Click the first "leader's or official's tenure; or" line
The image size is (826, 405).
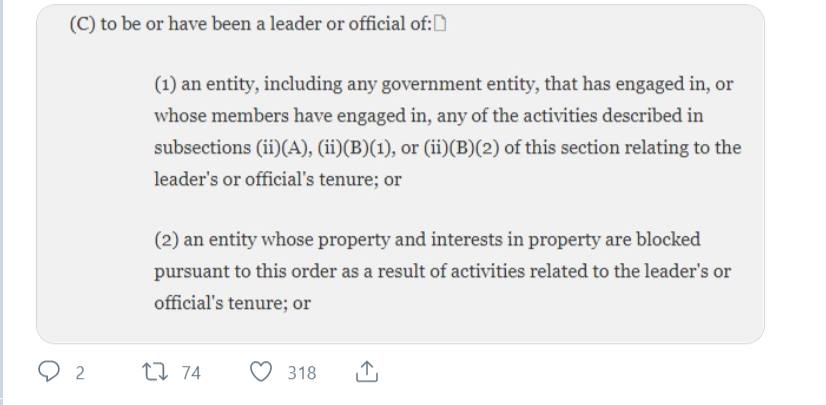pos(277,180)
